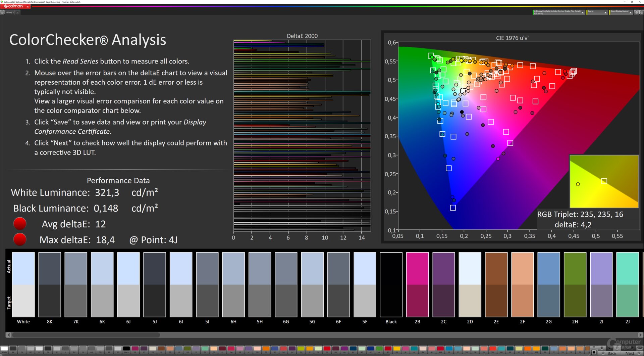Image resolution: width=644 pixels, height=356 pixels.
Task: Select the 2D comparator swatch
Action: (x=470, y=284)
